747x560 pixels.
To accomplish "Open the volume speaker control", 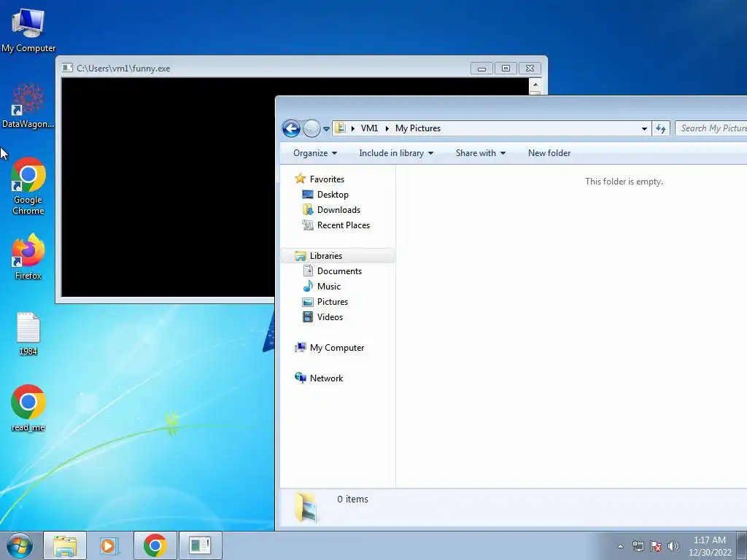I will 673,546.
